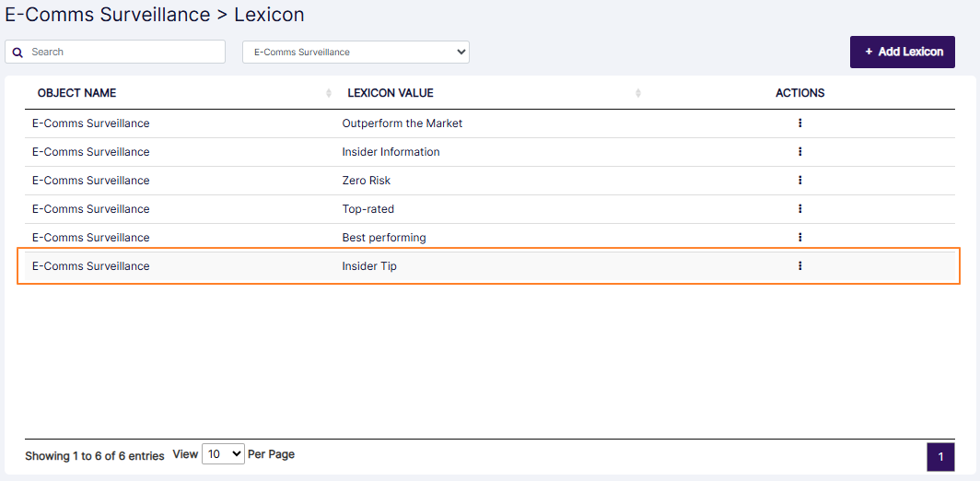Viewport: 980px width, 481px height.
Task: Select the Outperform the Market value
Action: 402,123
